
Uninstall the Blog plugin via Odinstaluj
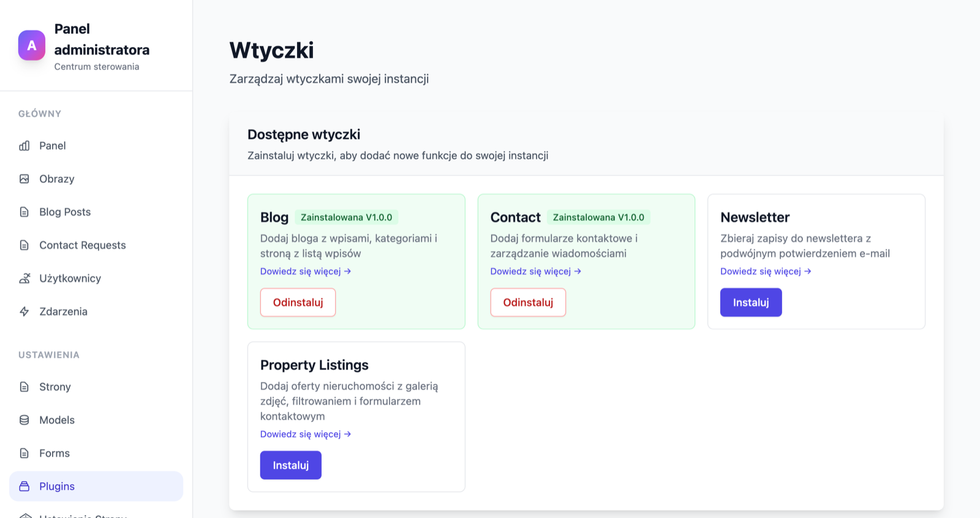298,302
